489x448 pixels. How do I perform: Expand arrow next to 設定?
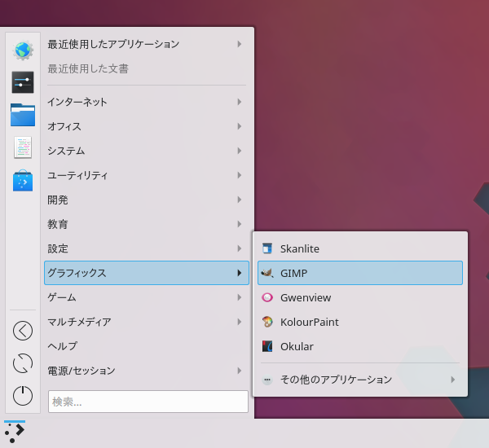pos(239,248)
